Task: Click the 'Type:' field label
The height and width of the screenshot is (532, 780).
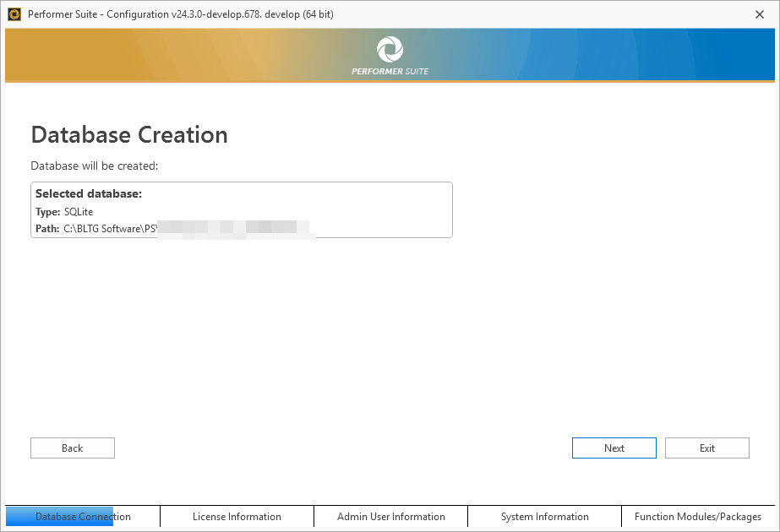Action: coord(47,212)
